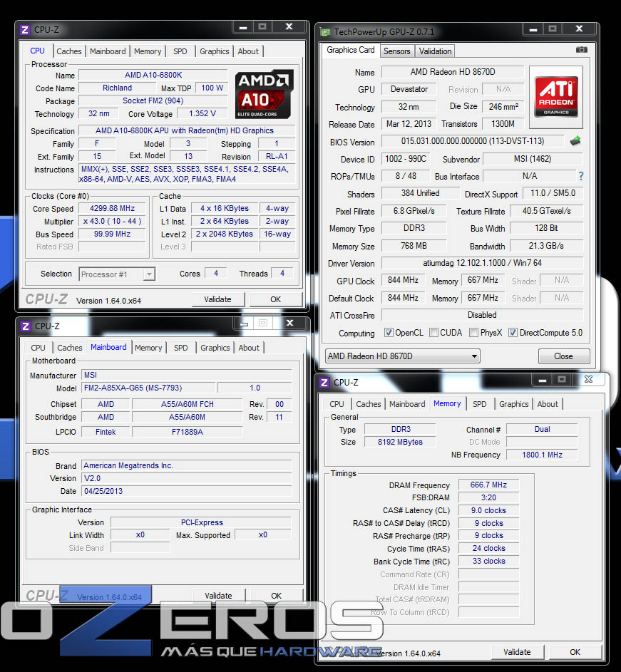Viewport: 621px width, 672px height.
Task: Click the package value 'Socket FM2 (904)'
Action: pyautogui.click(x=153, y=100)
